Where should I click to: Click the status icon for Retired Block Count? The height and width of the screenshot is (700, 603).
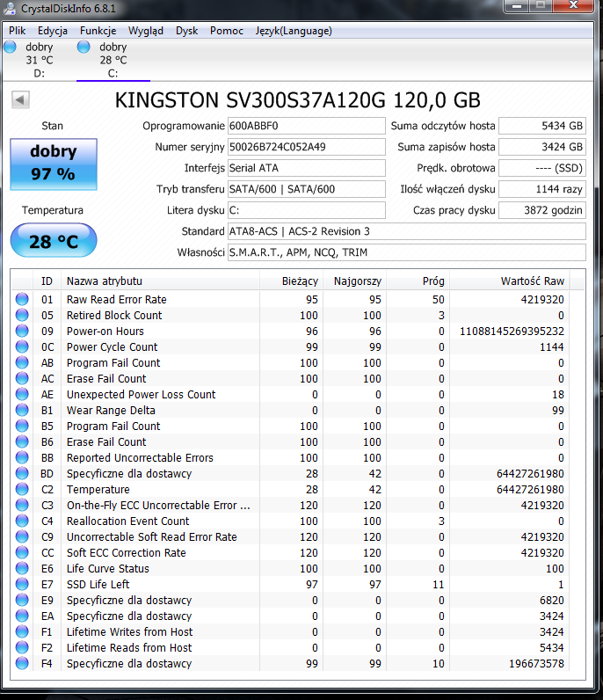coord(22,315)
